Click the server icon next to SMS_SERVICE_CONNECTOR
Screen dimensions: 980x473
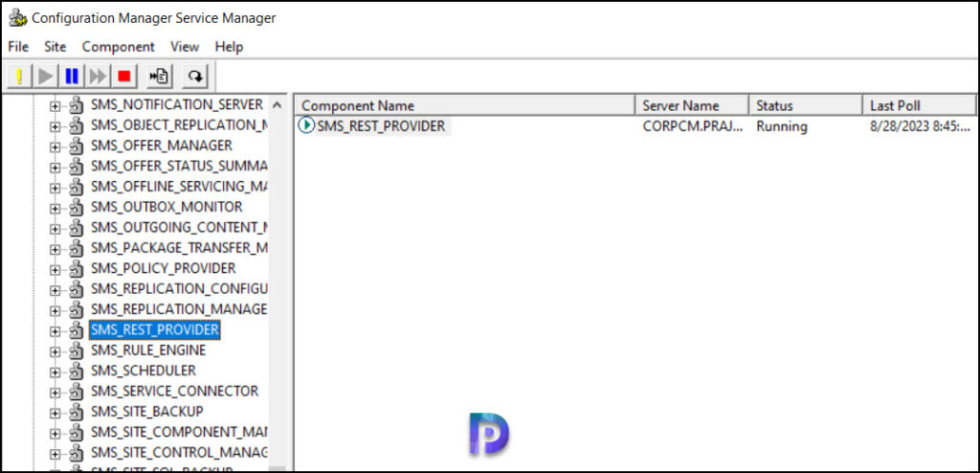pos(77,392)
